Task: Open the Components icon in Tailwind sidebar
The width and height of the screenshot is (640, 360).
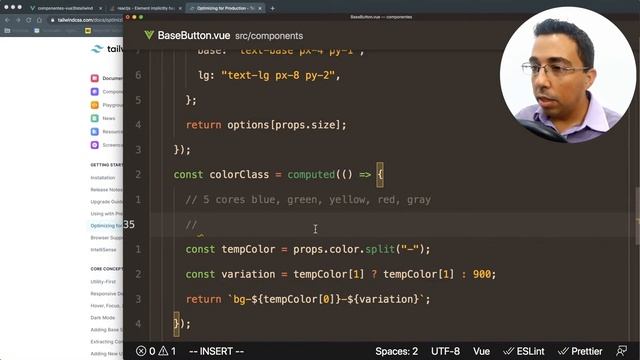Action: pyautogui.click(x=95, y=91)
